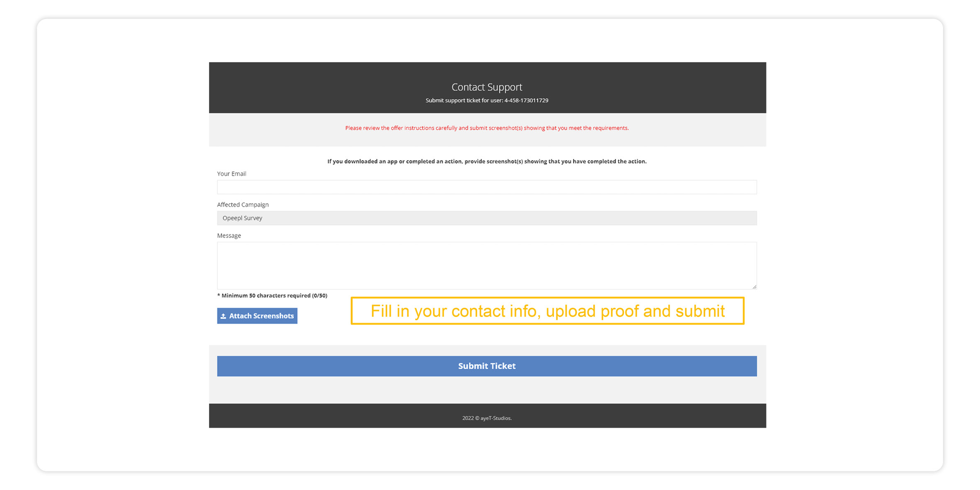Click the upload icon on Attach Screenshots button

[x=223, y=316]
